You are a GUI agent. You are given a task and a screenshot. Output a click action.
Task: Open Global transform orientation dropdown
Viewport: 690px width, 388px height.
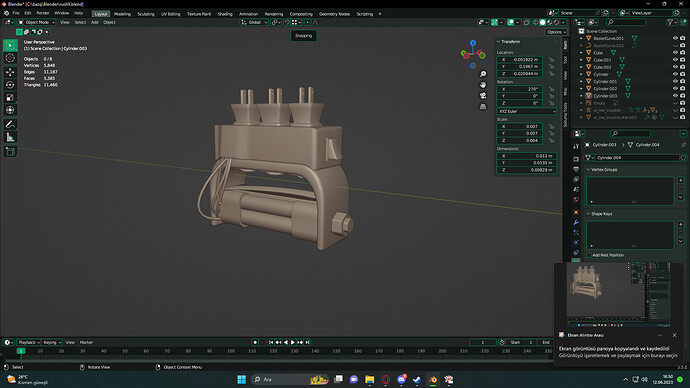[x=254, y=22]
